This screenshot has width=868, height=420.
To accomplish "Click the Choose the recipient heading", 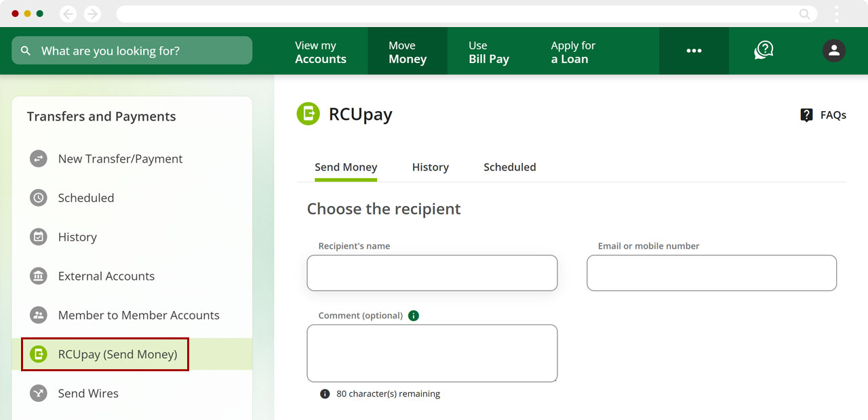I will pyautogui.click(x=384, y=209).
